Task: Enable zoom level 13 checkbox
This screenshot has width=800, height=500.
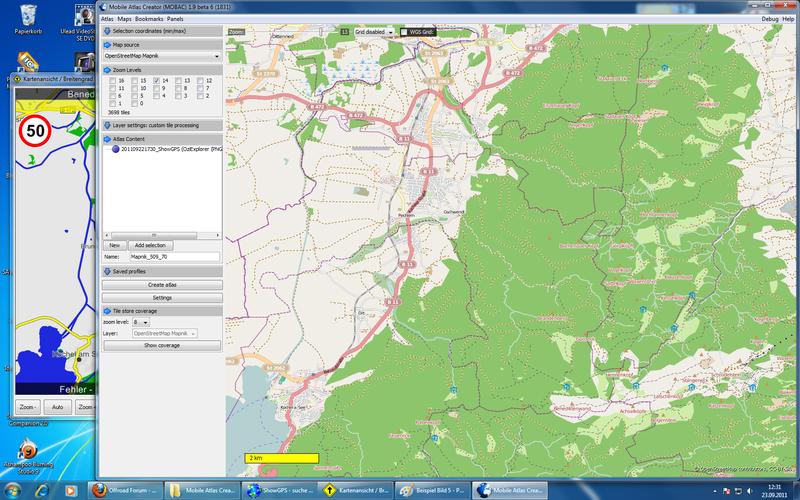Action: coord(179,81)
